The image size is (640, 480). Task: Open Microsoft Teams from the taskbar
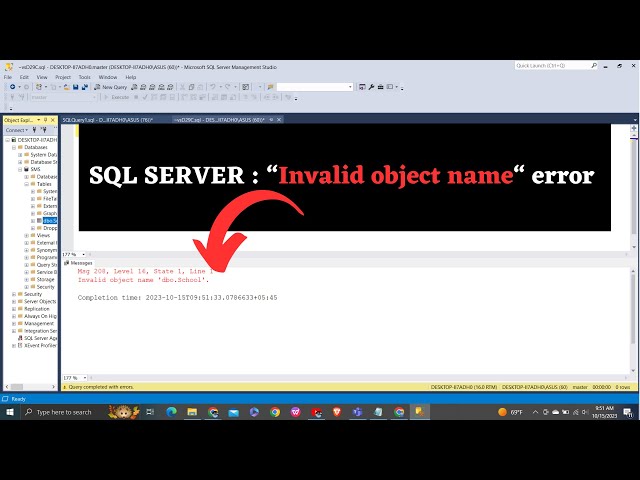358,412
